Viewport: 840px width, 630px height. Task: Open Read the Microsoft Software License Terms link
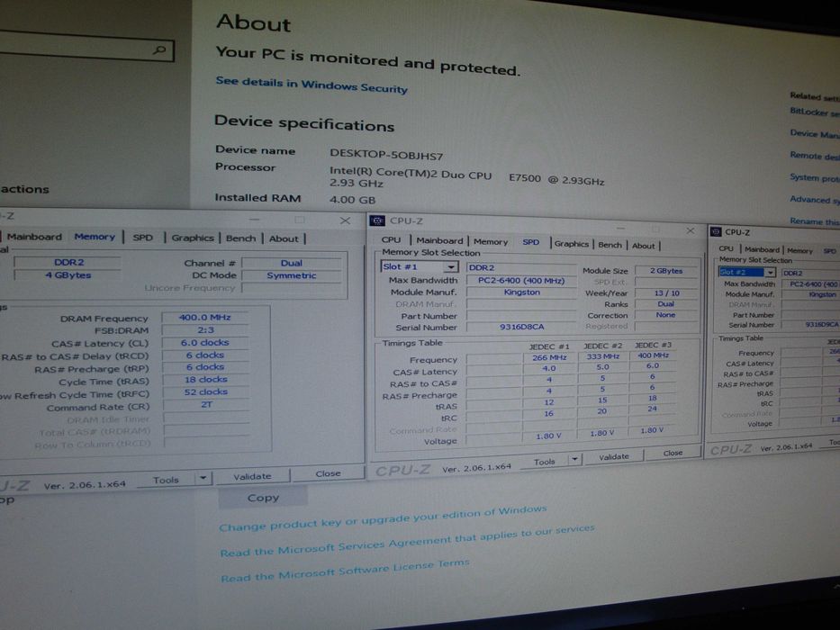tap(346, 571)
